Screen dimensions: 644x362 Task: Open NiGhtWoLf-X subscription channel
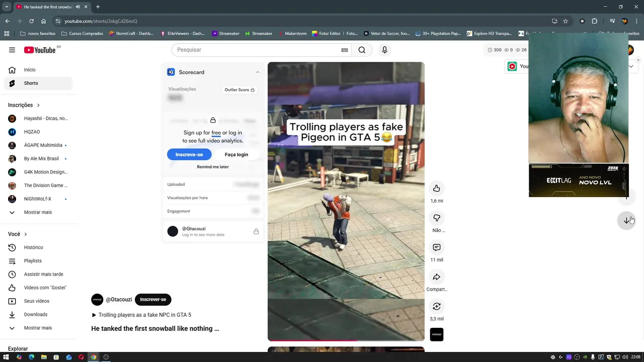(38, 199)
